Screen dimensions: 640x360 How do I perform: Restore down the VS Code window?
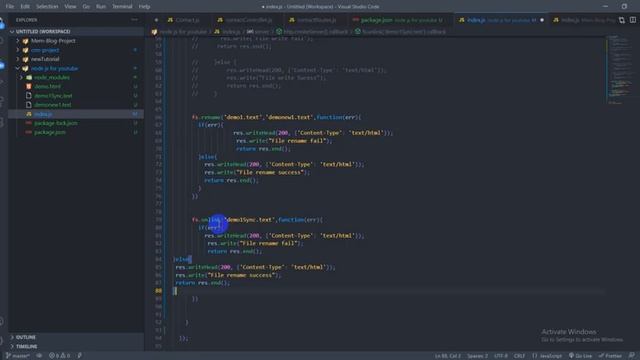point(624,7)
